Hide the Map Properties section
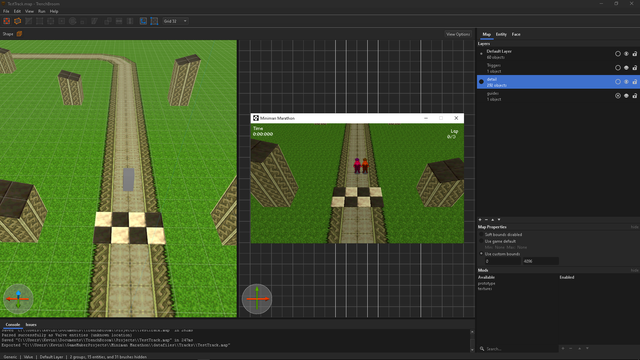Viewport: 640px width, 360px height. (634, 227)
